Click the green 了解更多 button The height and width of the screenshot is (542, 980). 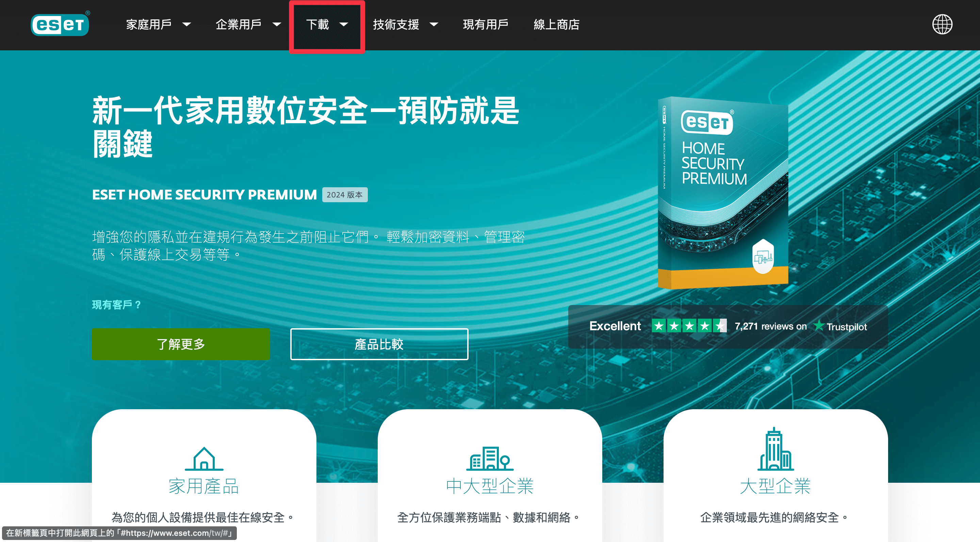pos(181,344)
